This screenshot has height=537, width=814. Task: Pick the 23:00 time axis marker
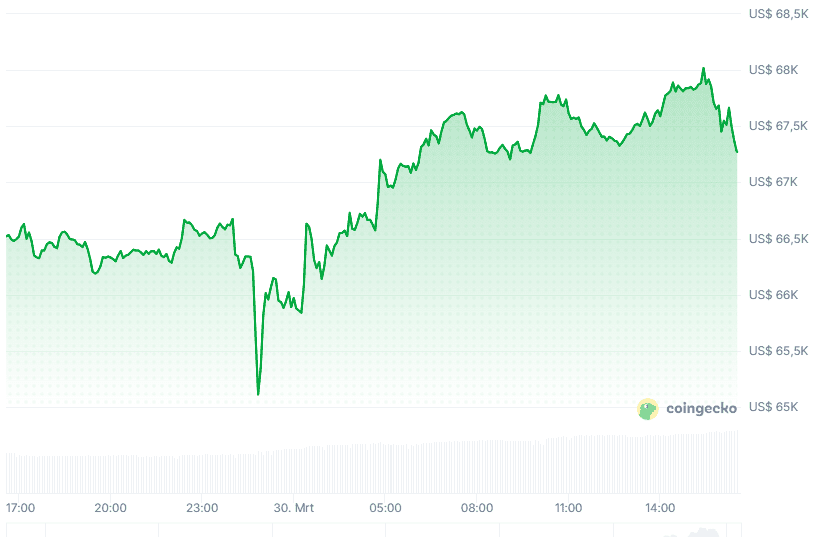(202, 508)
